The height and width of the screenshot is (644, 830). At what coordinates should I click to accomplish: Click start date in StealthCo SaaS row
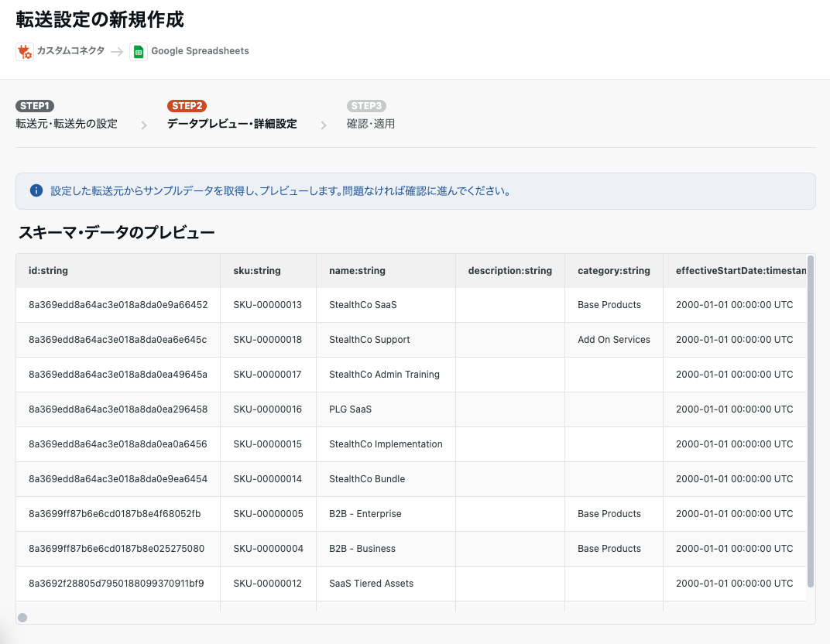(x=734, y=305)
